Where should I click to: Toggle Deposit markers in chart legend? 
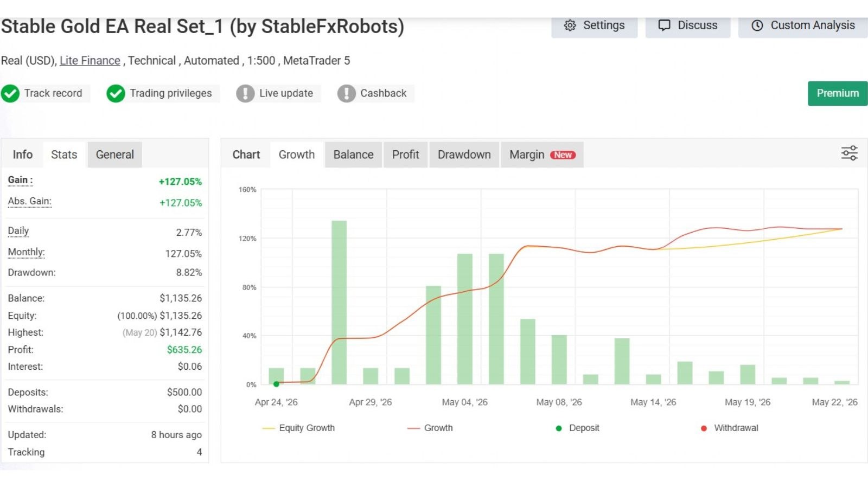pyautogui.click(x=577, y=428)
